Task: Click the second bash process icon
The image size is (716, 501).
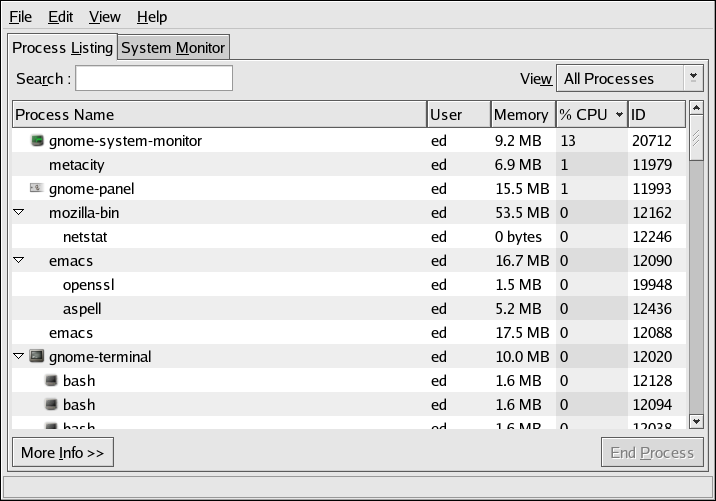Action: 52,405
